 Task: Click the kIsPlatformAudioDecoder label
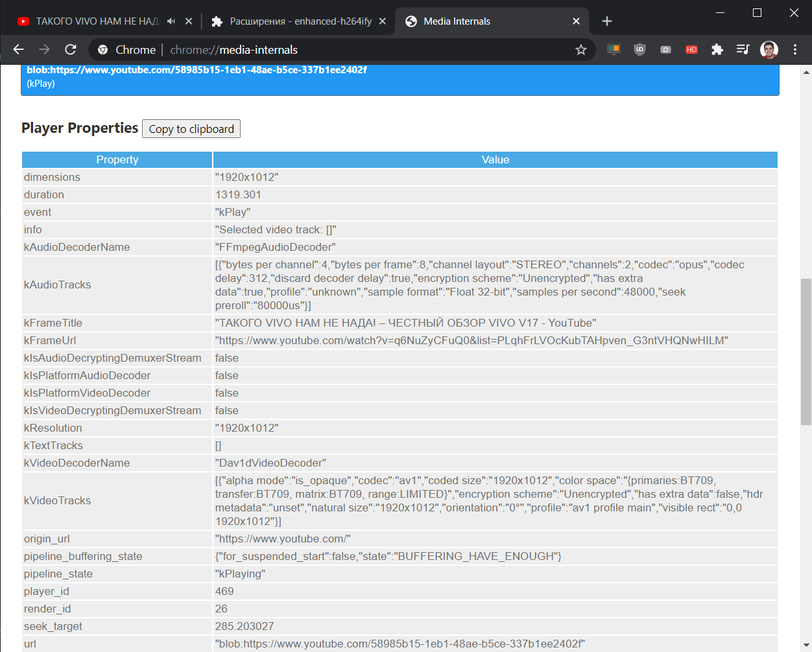tap(87, 375)
